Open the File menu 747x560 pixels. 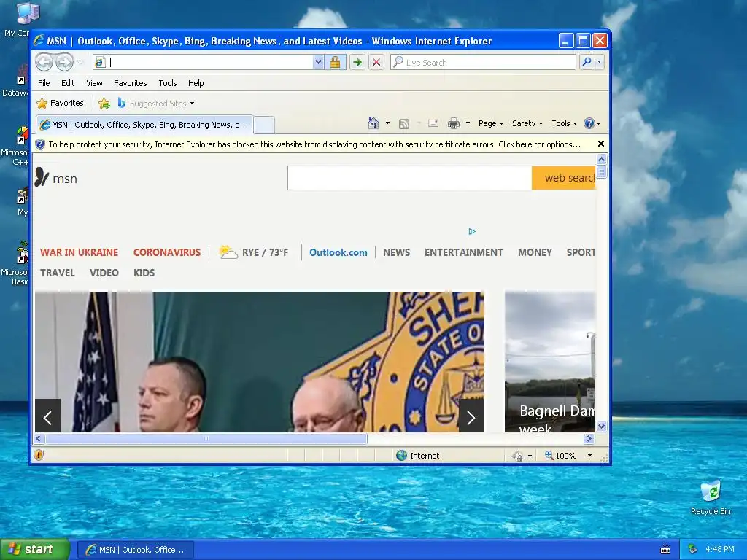coord(44,83)
